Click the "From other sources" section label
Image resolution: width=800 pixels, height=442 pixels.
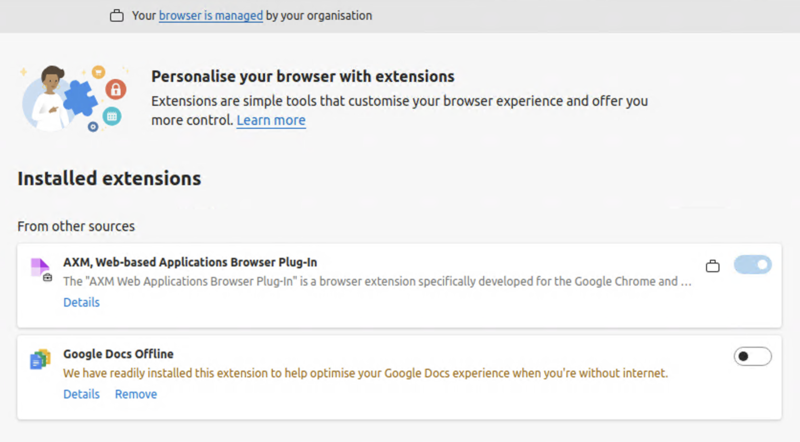click(76, 226)
